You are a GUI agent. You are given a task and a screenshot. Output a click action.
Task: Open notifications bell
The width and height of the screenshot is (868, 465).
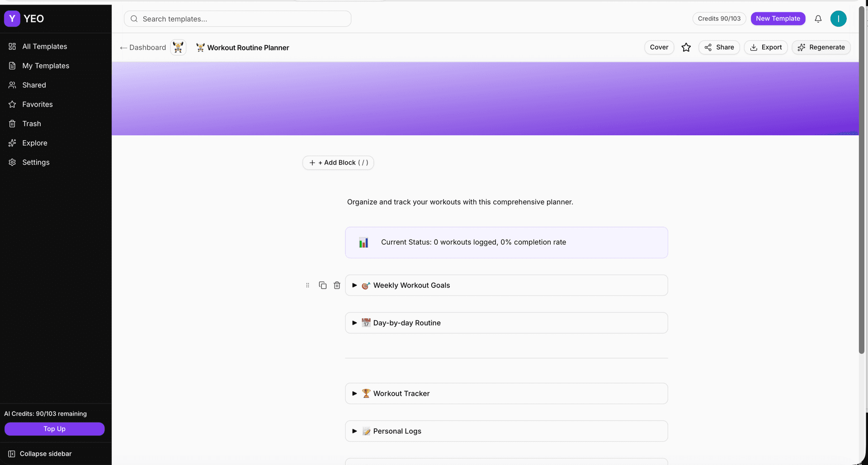pyautogui.click(x=818, y=19)
